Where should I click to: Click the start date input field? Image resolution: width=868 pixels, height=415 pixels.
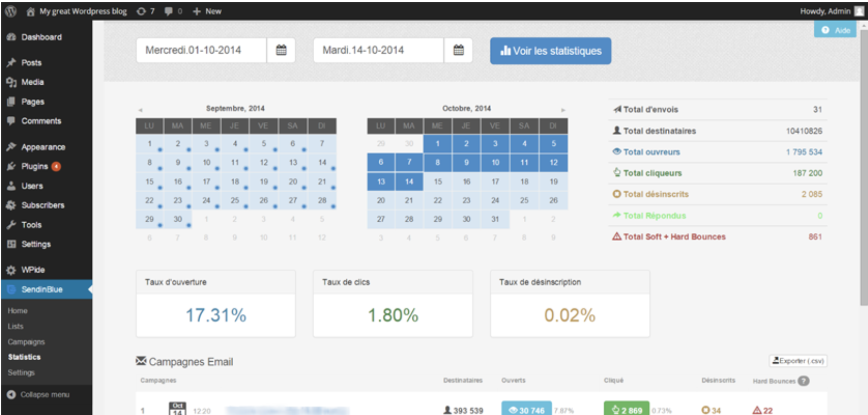201,50
